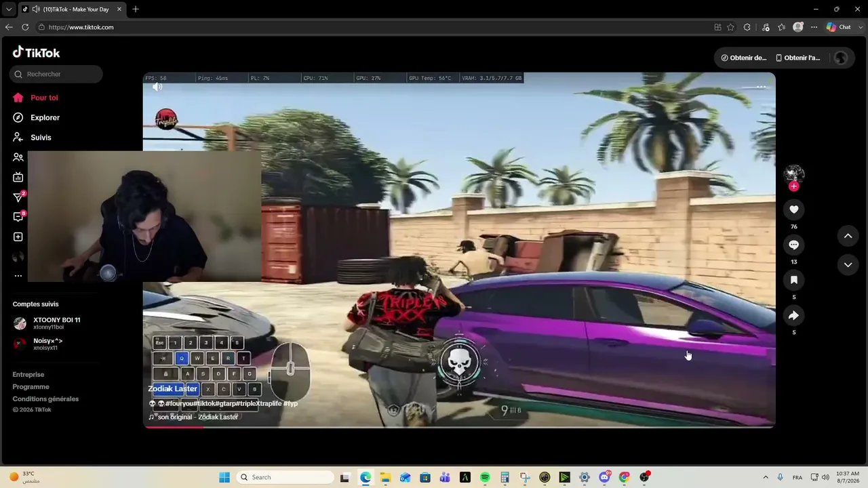Open XTOONY BOI 11 followed account
Viewport: 868px width, 488px height.
(47, 323)
